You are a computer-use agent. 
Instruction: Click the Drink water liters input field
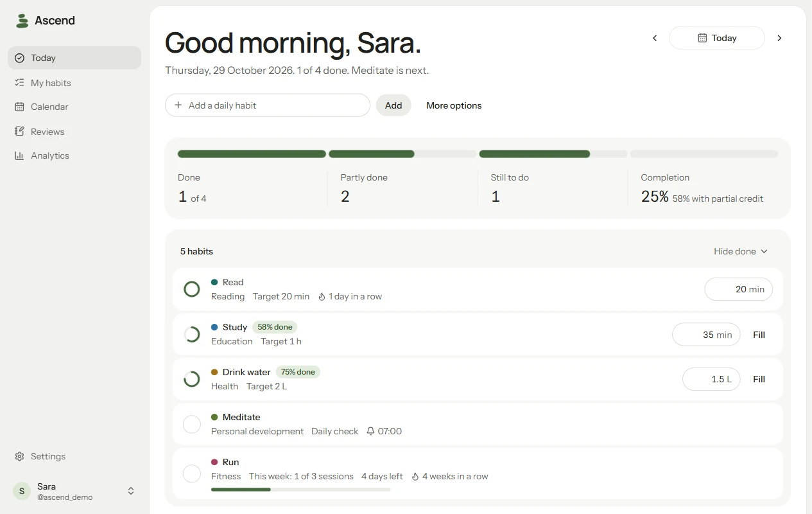(x=711, y=379)
